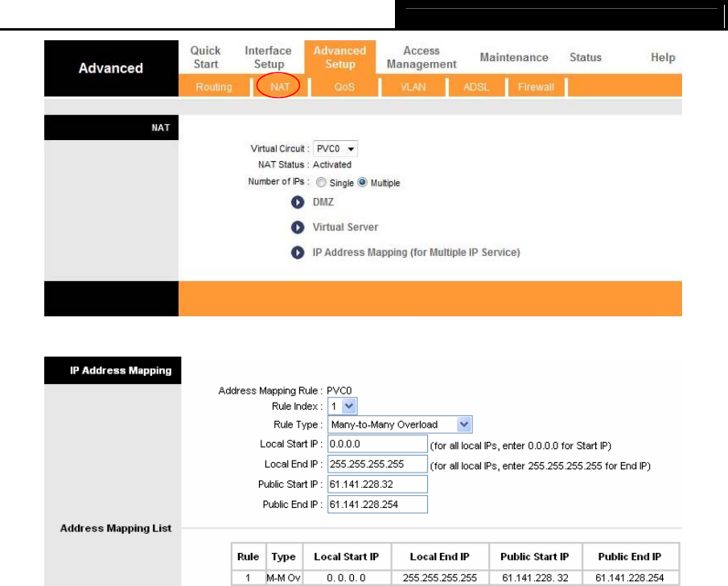Screen dimensions: 728x586
Task: Click the arrow icon beside DMZ
Action: pos(298,202)
